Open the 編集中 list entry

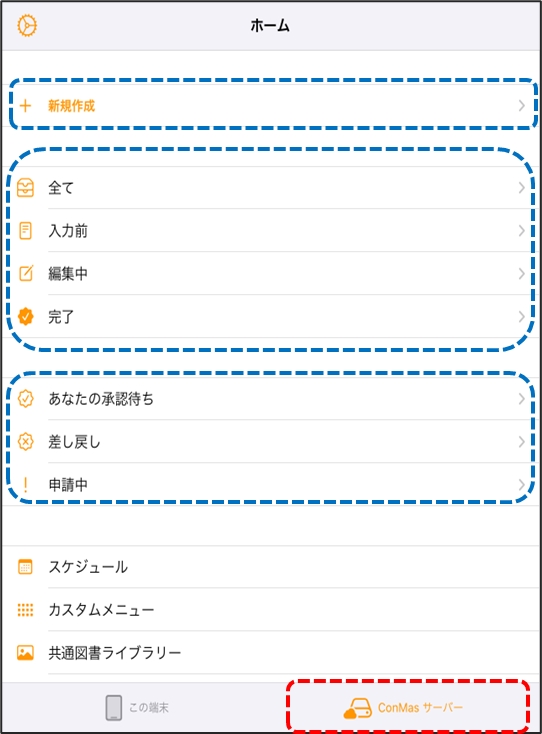(x=271, y=273)
